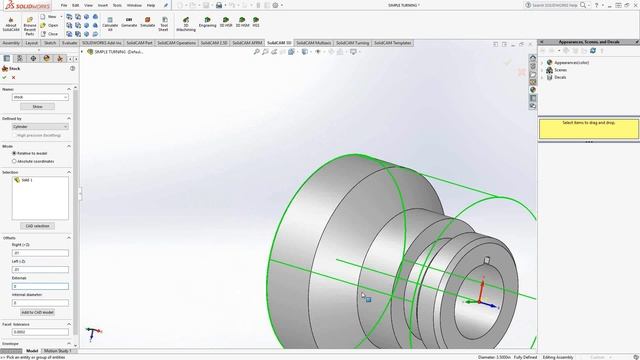The height and width of the screenshot is (360, 640).
Task: Click the Zoom to Area icon
Action: point(265,52)
